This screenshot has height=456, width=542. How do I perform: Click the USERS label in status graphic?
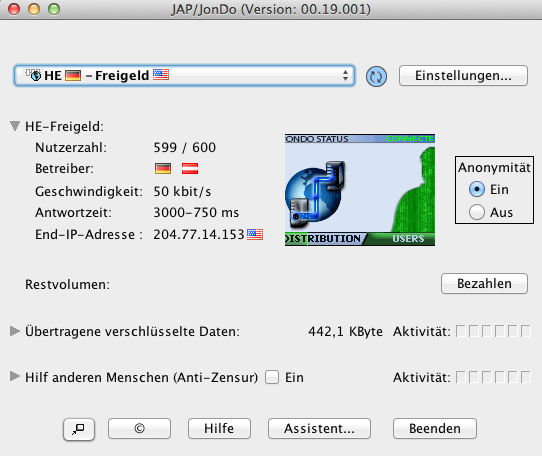coord(408,239)
